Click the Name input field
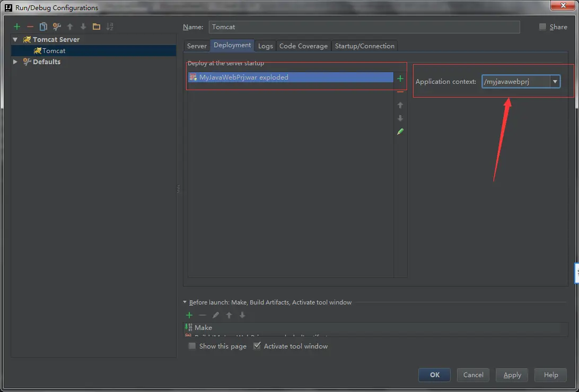The height and width of the screenshot is (392, 579). pos(364,27)
